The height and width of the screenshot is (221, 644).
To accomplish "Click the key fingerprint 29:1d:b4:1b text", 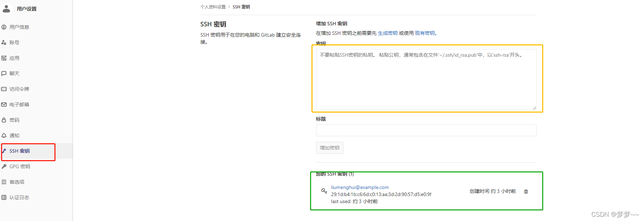I will coord(381,194).
